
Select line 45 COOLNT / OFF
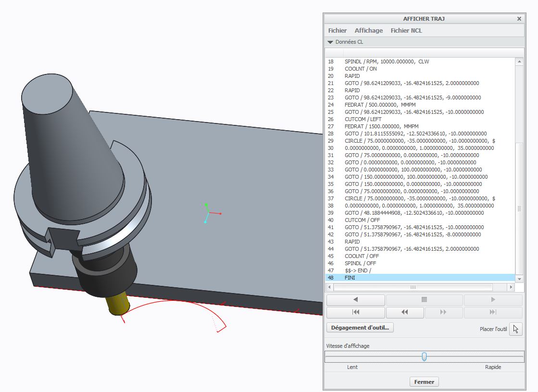(x=420, y=256)
